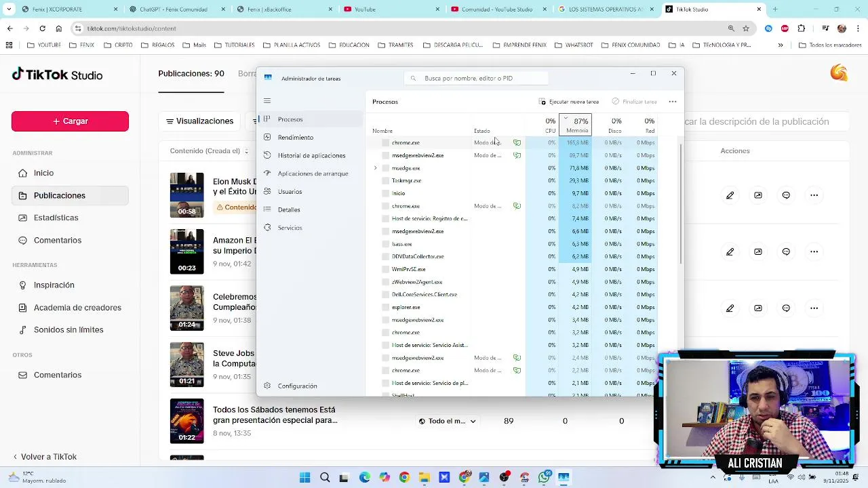Image resolution: width=868 pixels, height=488 pixels.
Task: Open the Todo el m... privacy dropdown
Action: point(447,421)
